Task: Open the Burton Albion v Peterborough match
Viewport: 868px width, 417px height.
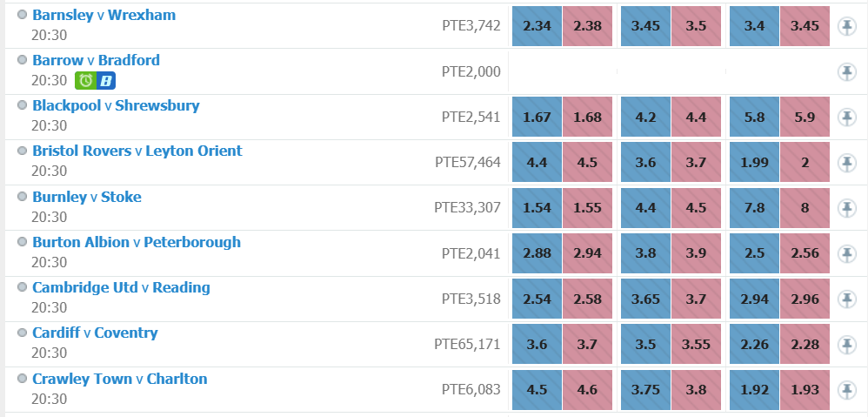Action: pos(137,242)
